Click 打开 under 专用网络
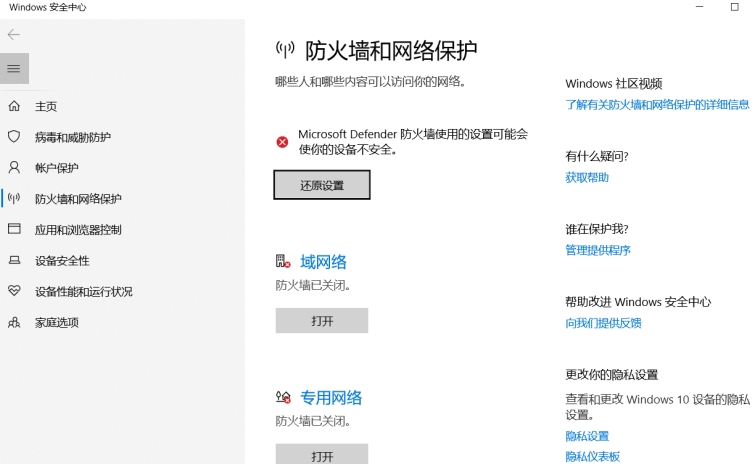 pyautogui.click(x=322, y=455)
